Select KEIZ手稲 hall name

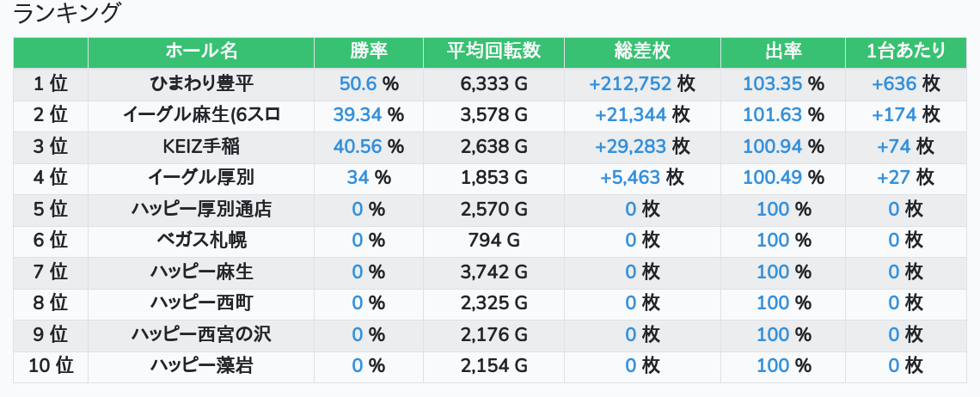201,147
